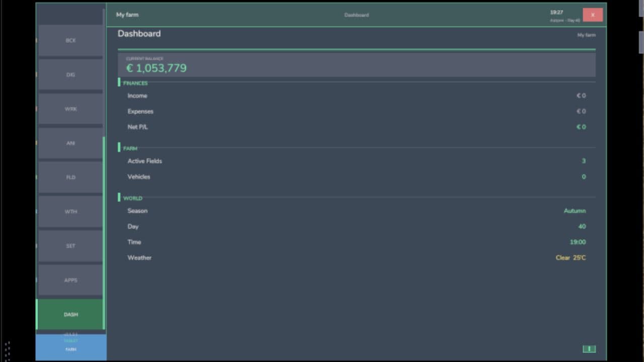Click the Time value 19:00
The height and width of the screenshot is (362, 644).
click(578, 242)
